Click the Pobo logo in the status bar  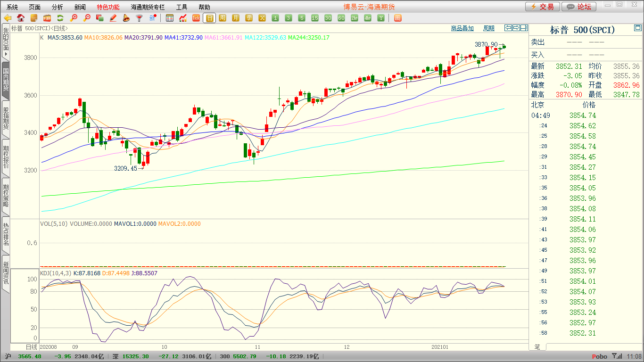[x=600, y=357]
